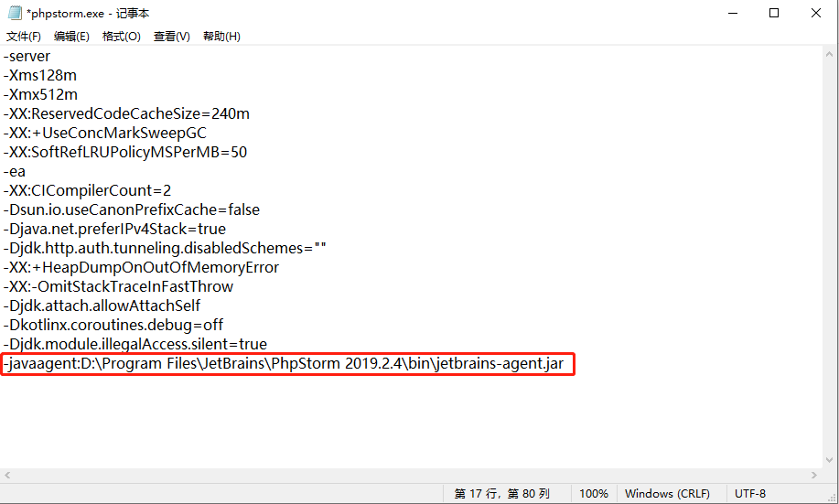Viewport: 839px width, 504px height.
Task: Click vertical scrollbar down arrow
Action: pos(829,460)
